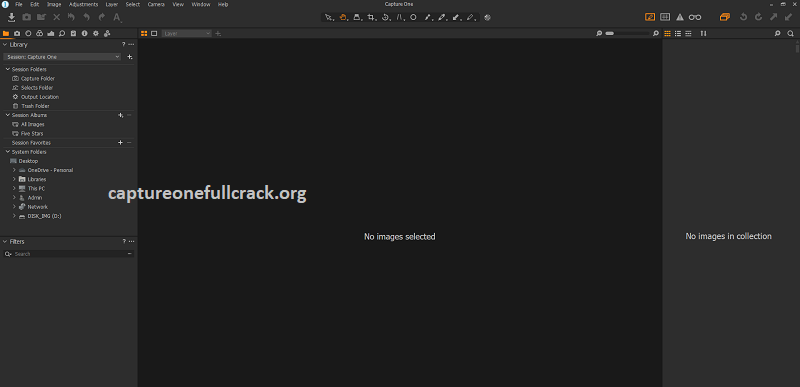
Task: Open the Capture tool tab camera icon
Action: pos(17,34)
